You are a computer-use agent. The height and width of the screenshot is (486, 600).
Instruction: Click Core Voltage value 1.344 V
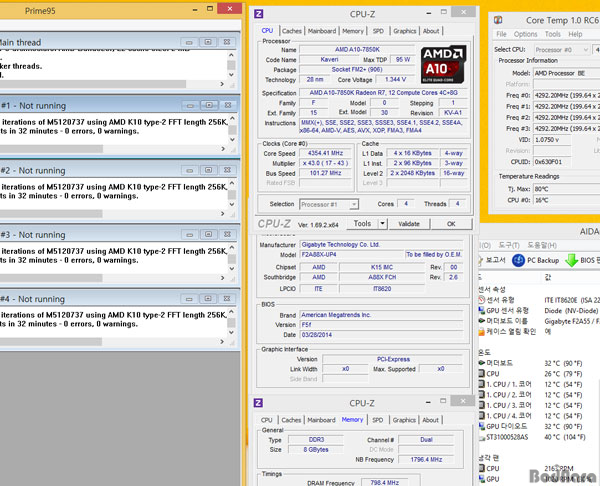tap(395, 79)
